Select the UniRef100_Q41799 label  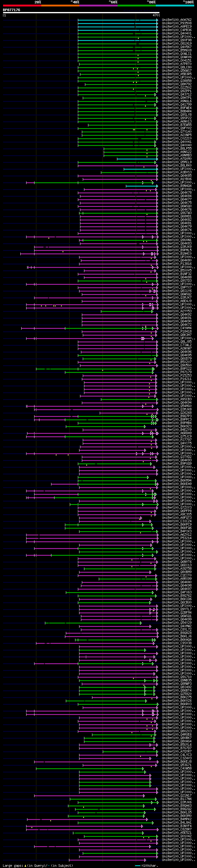(177, 104)
